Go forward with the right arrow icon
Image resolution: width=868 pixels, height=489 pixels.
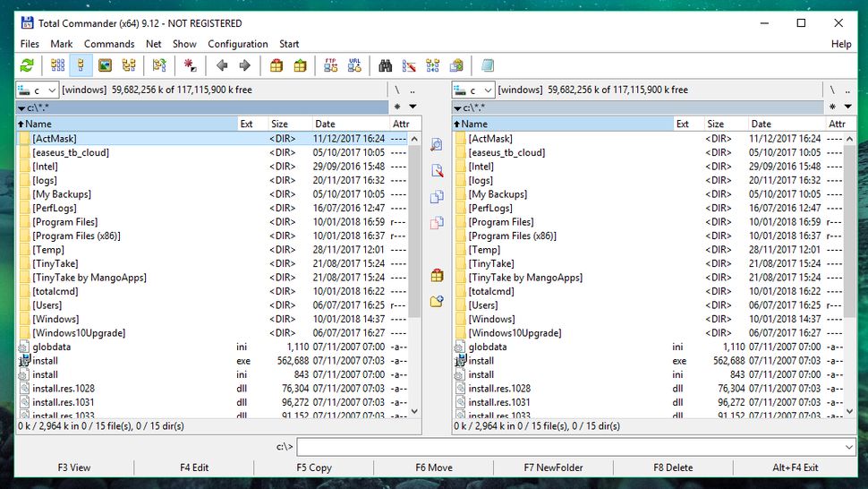coord(244,65)
